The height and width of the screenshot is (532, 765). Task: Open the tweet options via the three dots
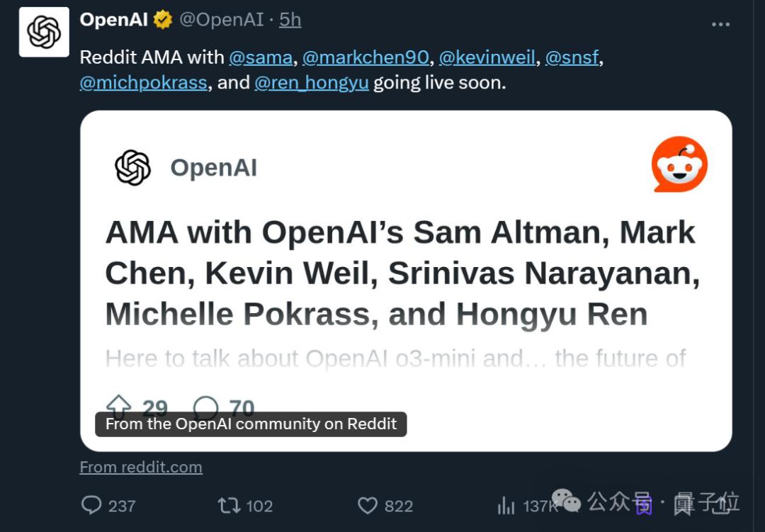(720, 23)
